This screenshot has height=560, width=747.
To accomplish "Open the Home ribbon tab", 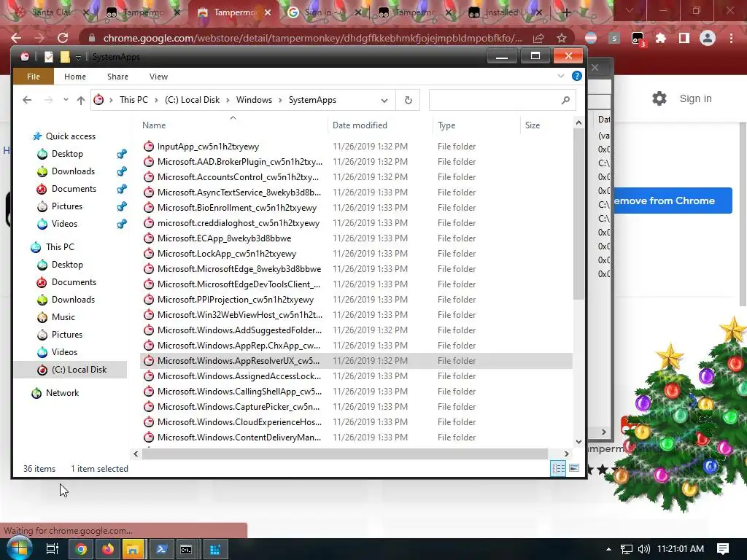I will [75, 77].
